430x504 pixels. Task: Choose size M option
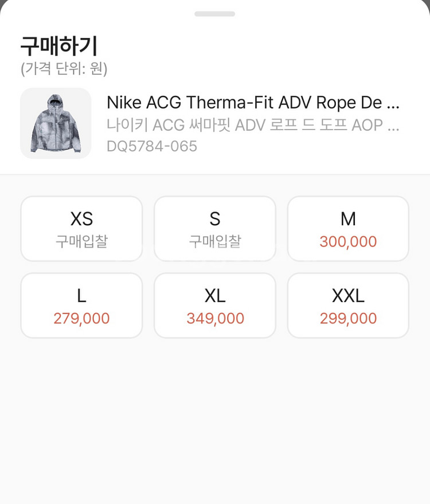[x=348, y=228]
